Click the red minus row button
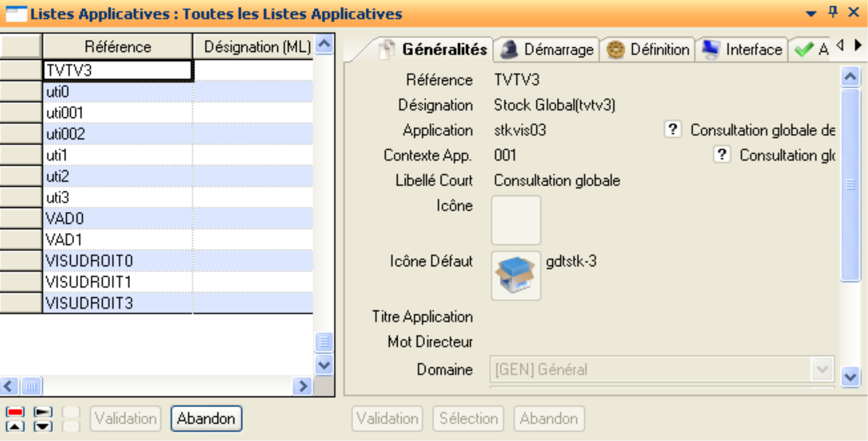The width and height of the screenshot is (868, 441). [16, 411]
